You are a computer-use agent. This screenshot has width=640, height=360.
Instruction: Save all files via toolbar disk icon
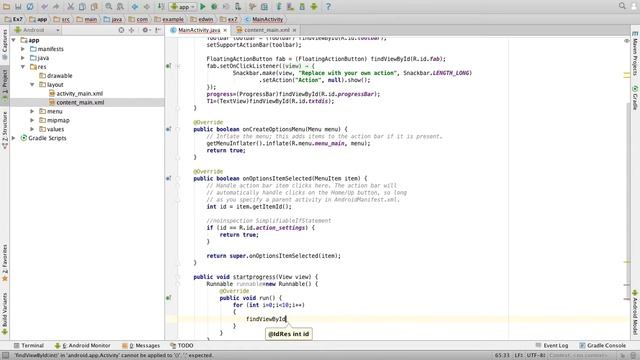(x=18, y=7)
